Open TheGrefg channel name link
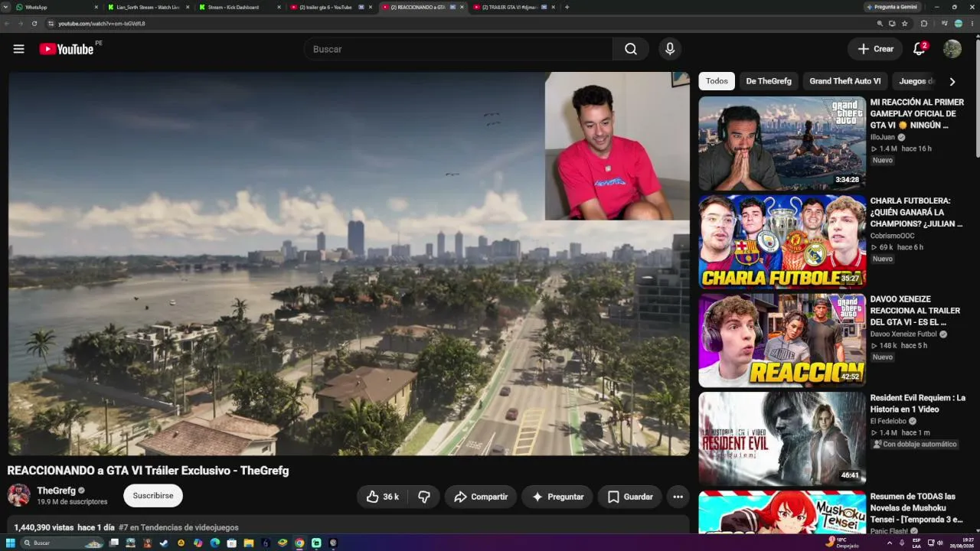Image resolution: width=980 pixels, height=551 pixels. [57, 491]
